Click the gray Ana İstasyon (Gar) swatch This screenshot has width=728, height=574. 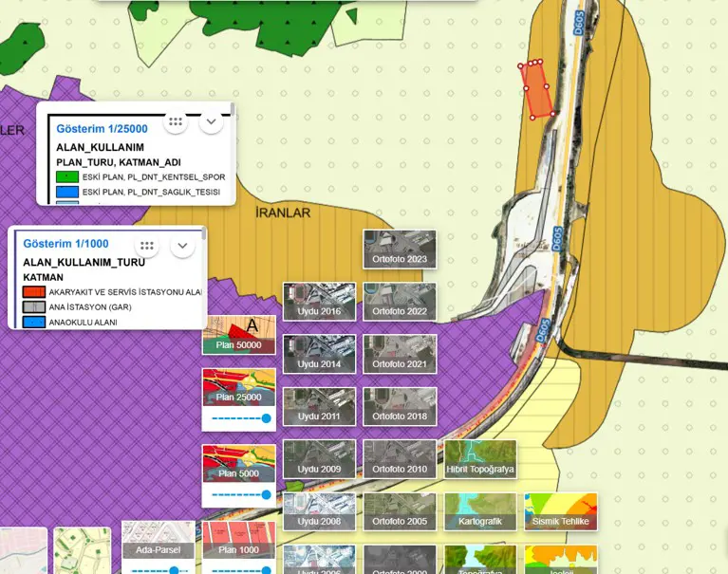pos(34,306)
